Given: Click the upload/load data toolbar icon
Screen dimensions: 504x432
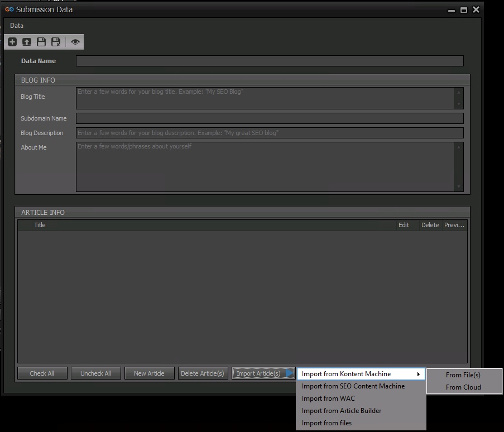Looking at the screenshot, I should [x=27, y=42].
